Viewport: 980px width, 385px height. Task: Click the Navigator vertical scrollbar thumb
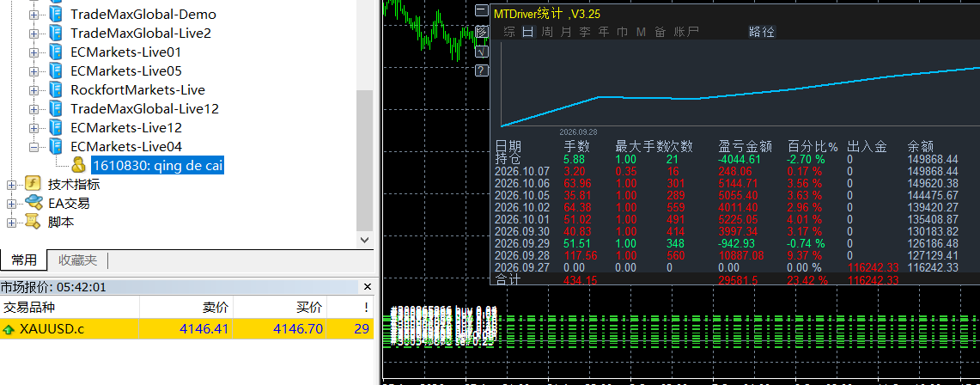tap(365, 160)
